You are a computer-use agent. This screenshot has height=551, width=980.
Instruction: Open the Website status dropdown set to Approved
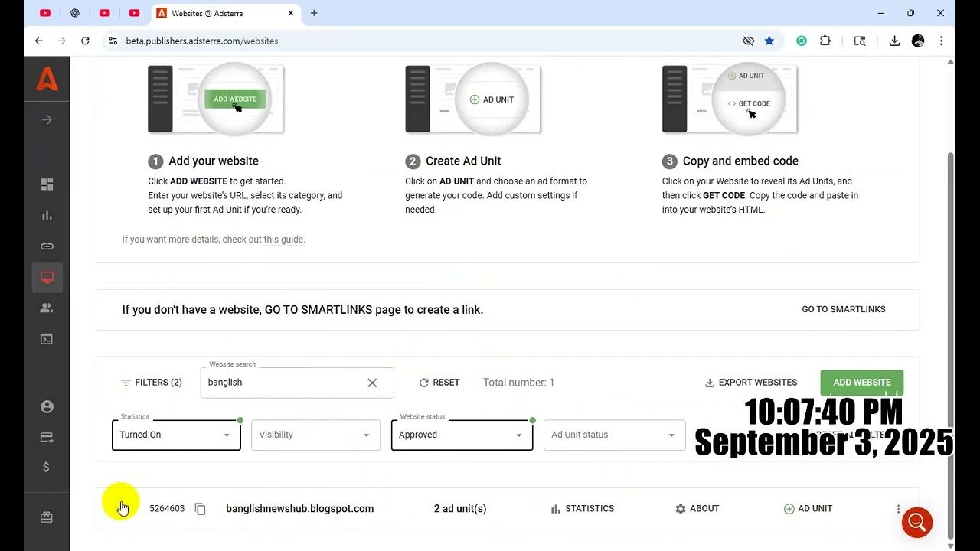point(462,435)
